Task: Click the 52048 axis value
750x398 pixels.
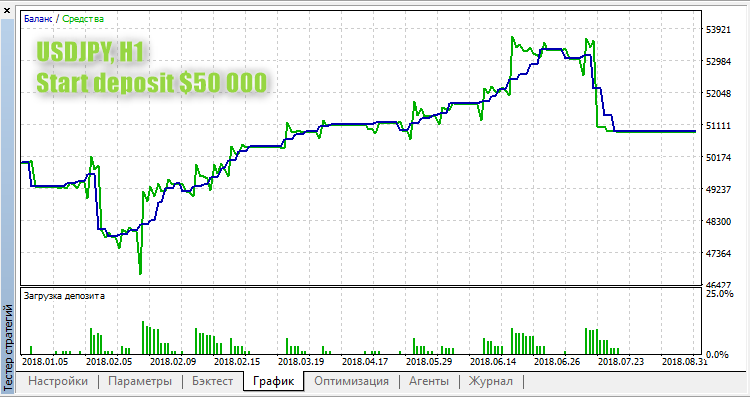Action: (718, 93)
